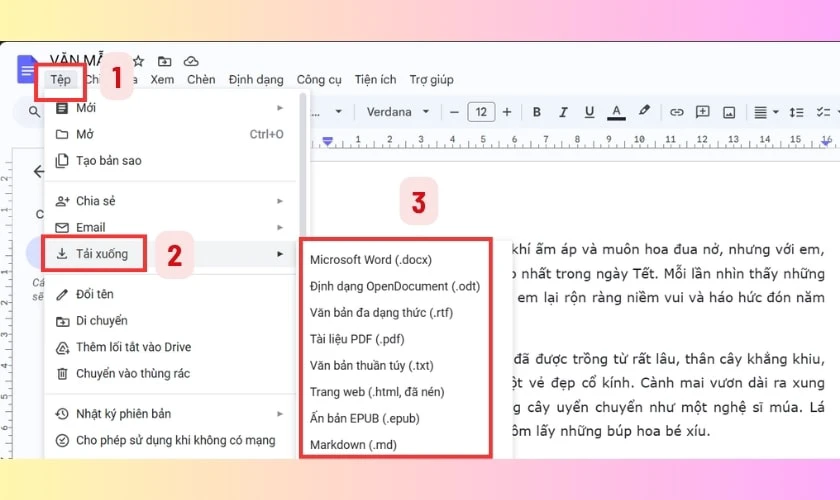
Task: Decrease font size with minus button
Action: [454, 112]
